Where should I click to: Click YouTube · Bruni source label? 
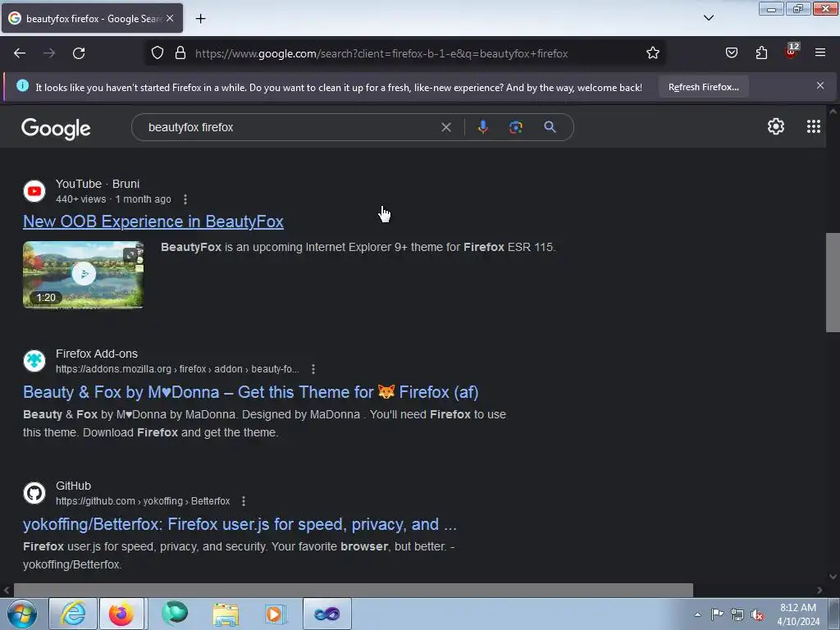(98, 184)
